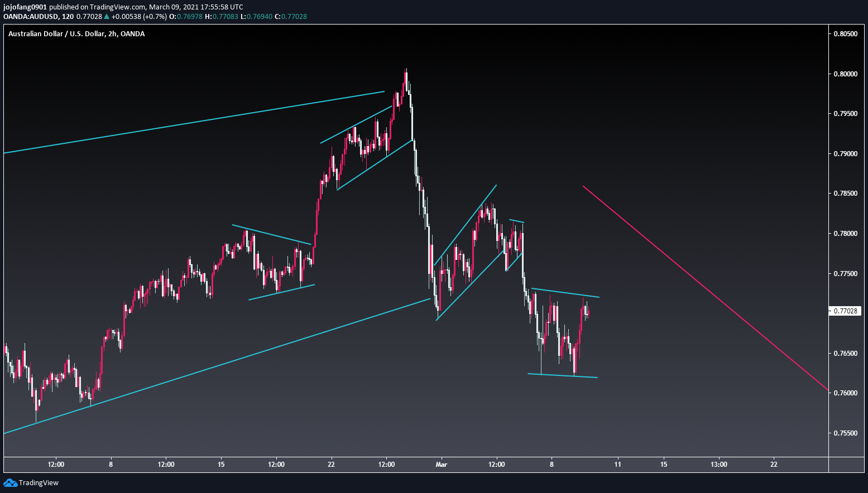
Task: Click the low value L:0.76940 in header
Action: [x=256, y=16]
